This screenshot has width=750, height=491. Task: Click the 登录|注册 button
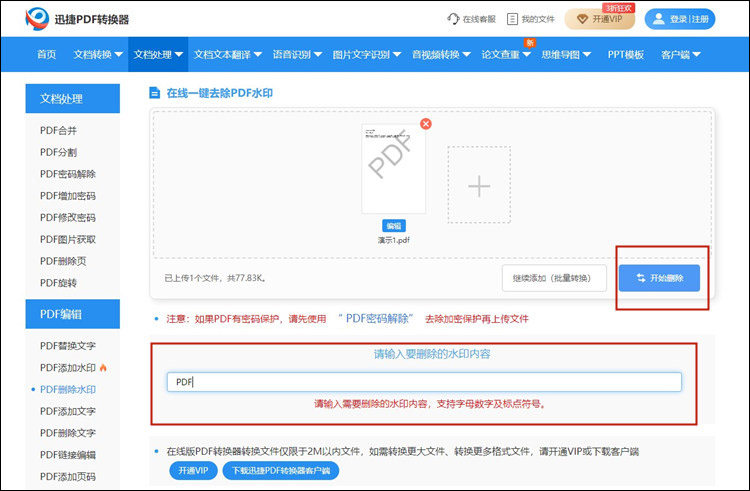(x=680, y=19)
